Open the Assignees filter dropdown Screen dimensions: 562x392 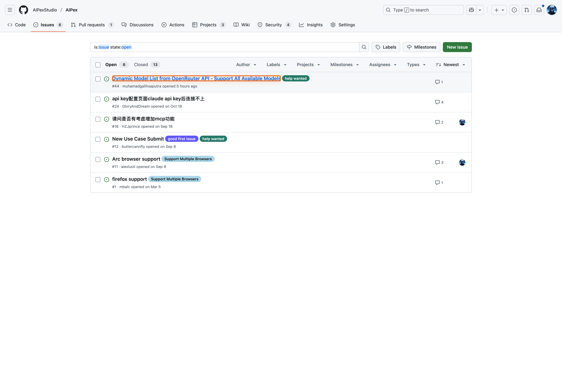[383, 65]
